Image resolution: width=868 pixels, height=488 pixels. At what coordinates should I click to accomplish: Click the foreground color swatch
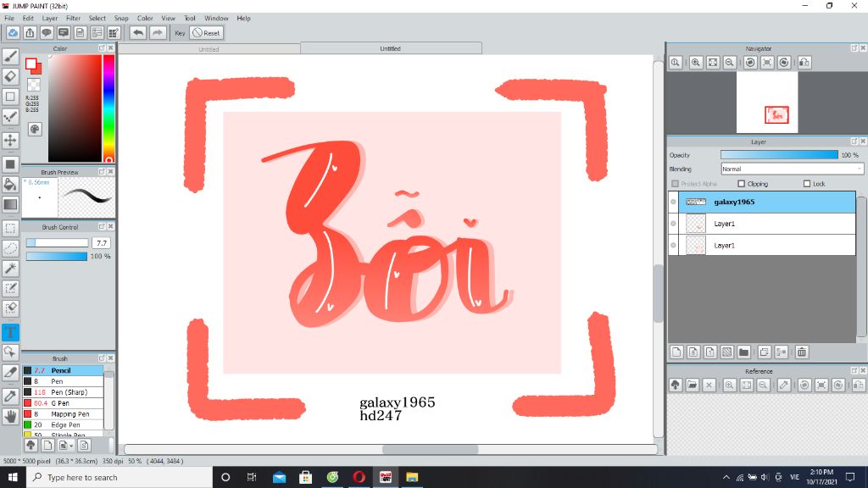click(x=31, y=64)
